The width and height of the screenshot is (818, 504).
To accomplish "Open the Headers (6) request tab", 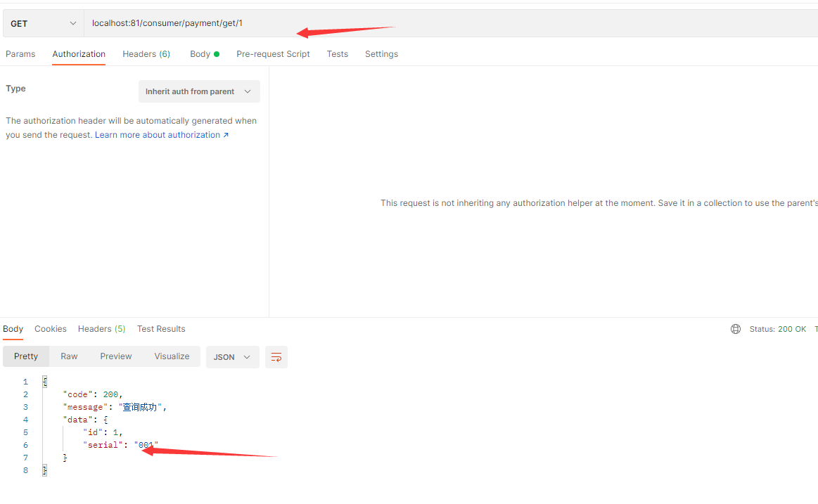I will (x=146, y=54).
